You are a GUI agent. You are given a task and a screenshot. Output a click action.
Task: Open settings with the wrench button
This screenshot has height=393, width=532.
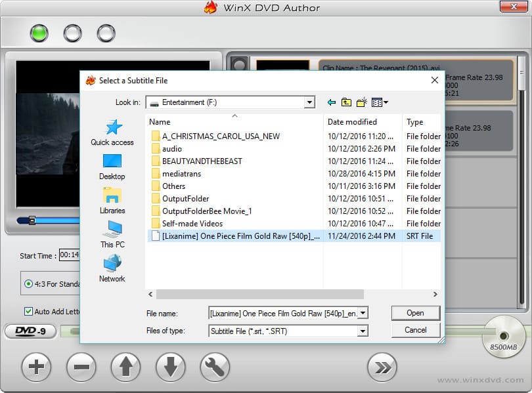215,367
